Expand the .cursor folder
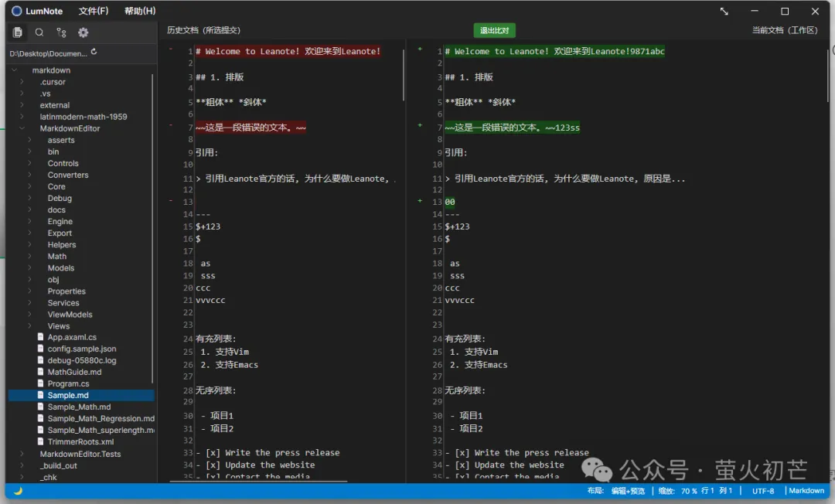The image size is (835, 504). point(22,82)
